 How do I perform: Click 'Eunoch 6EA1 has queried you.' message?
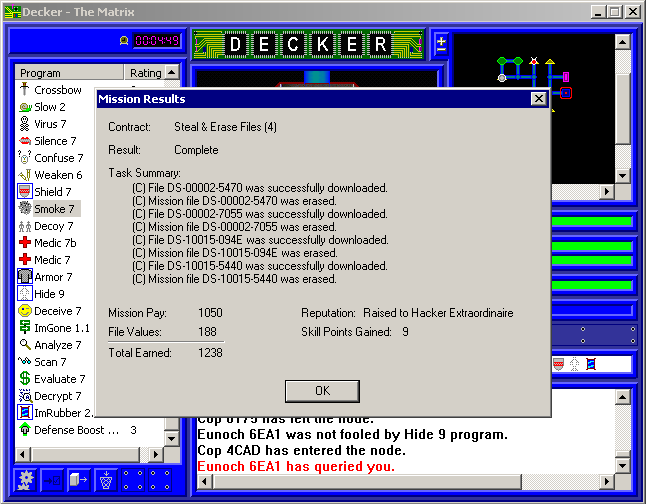point(296,466)
